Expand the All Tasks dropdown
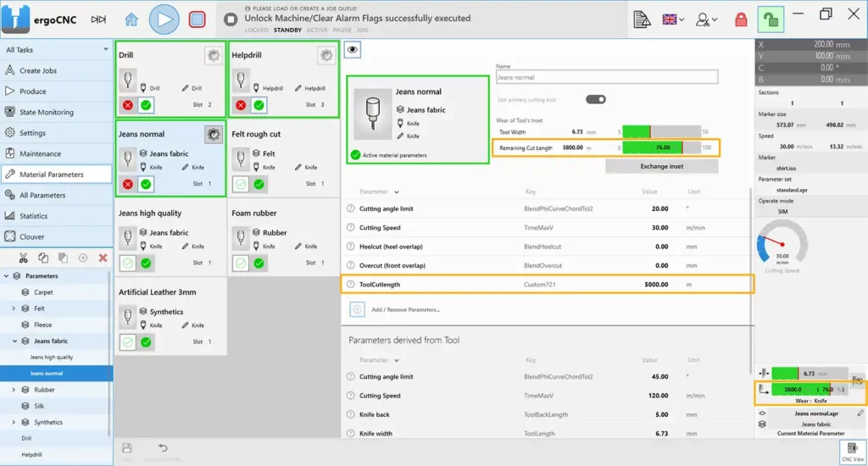 click(x=106, y=49)
